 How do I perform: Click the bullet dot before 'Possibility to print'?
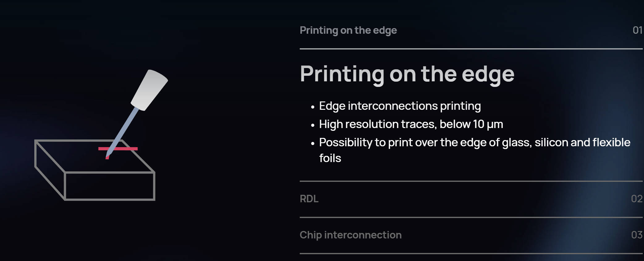(313, 143)
